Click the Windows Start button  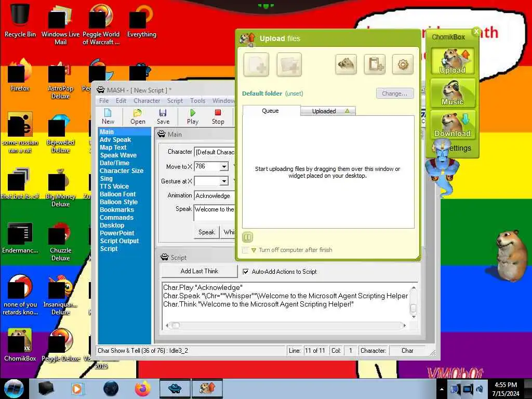pos(14,389)
